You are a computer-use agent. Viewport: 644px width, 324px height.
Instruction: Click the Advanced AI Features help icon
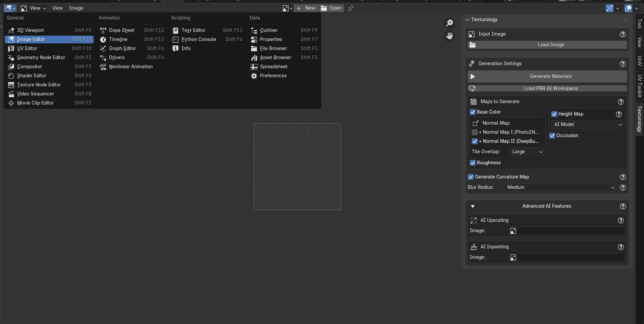pos(623,206)
